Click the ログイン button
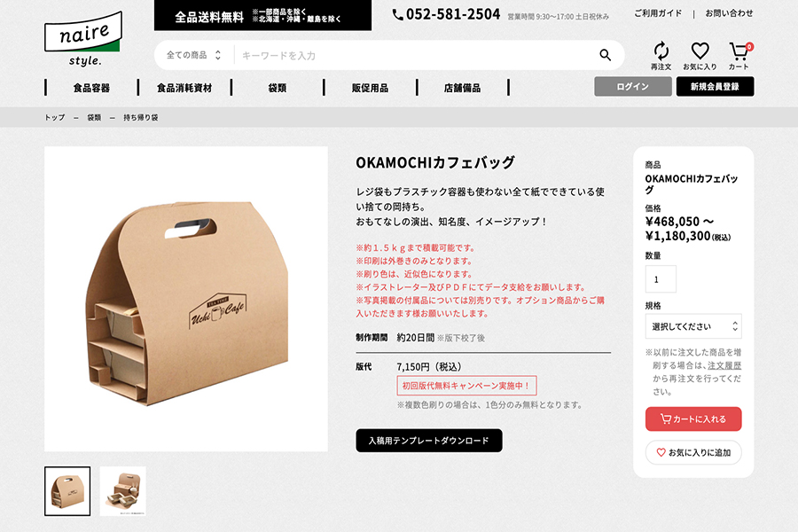 click(x=632, y=87)
